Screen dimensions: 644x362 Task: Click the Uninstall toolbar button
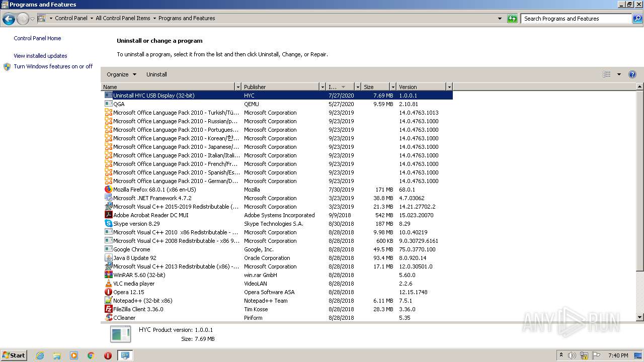pyautogui.click(x=156, y=74)
